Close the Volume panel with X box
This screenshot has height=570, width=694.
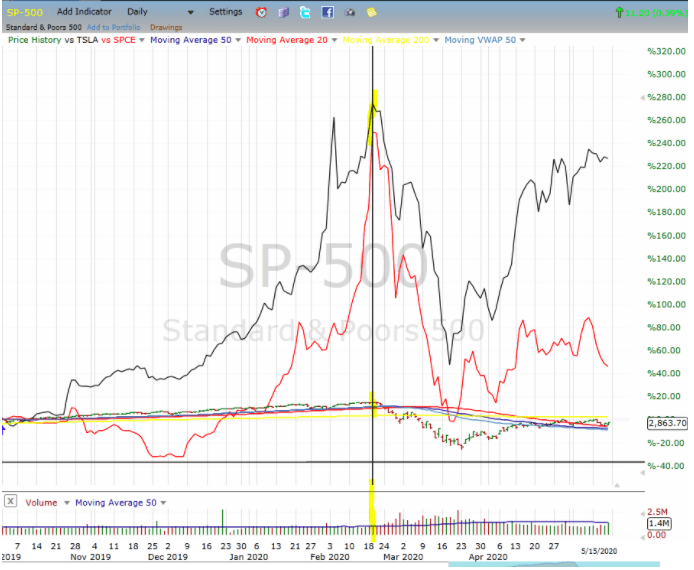[x=10, y=501]
